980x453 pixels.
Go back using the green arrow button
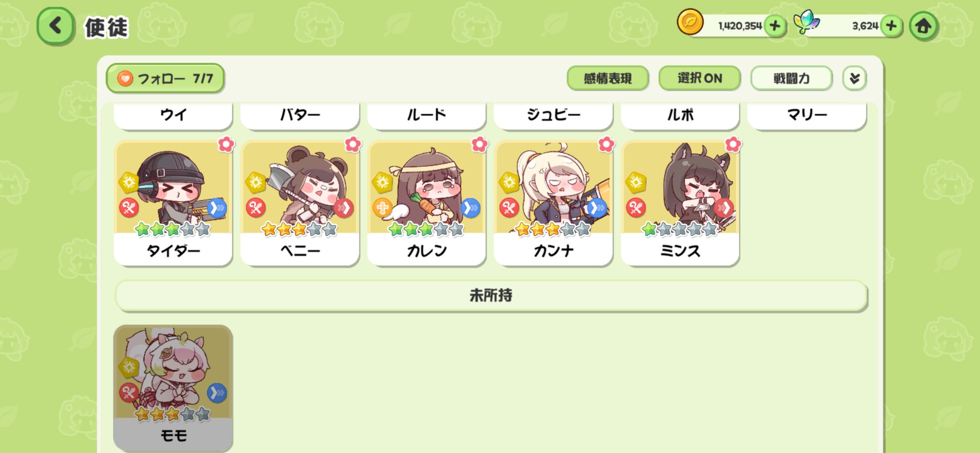click(x=55, y=26)
